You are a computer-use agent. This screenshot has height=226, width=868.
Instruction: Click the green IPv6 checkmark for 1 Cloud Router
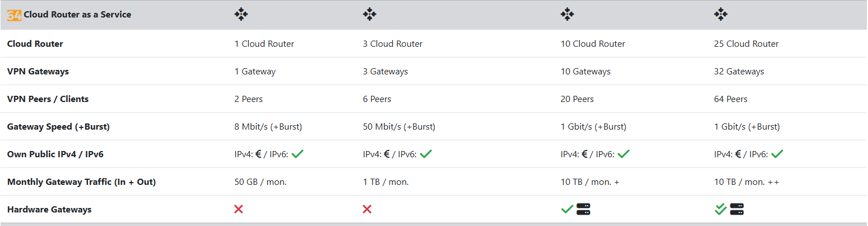click(x=298, y=154)
